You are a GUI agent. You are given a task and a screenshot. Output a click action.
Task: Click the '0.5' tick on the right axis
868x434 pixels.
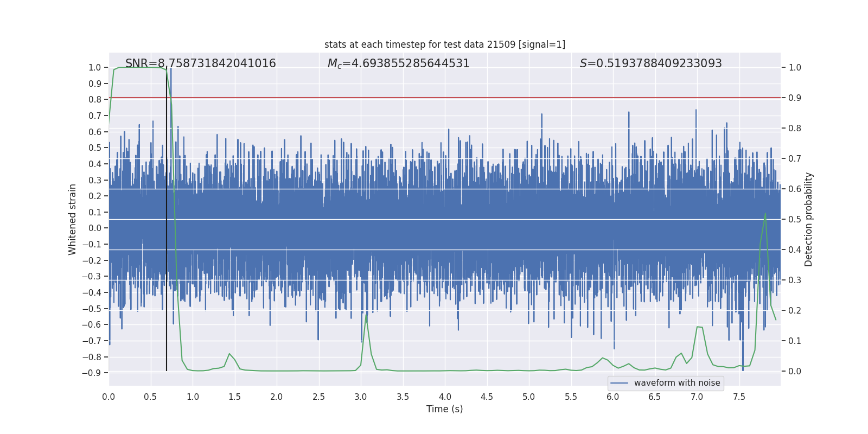(x=795, y=220)
